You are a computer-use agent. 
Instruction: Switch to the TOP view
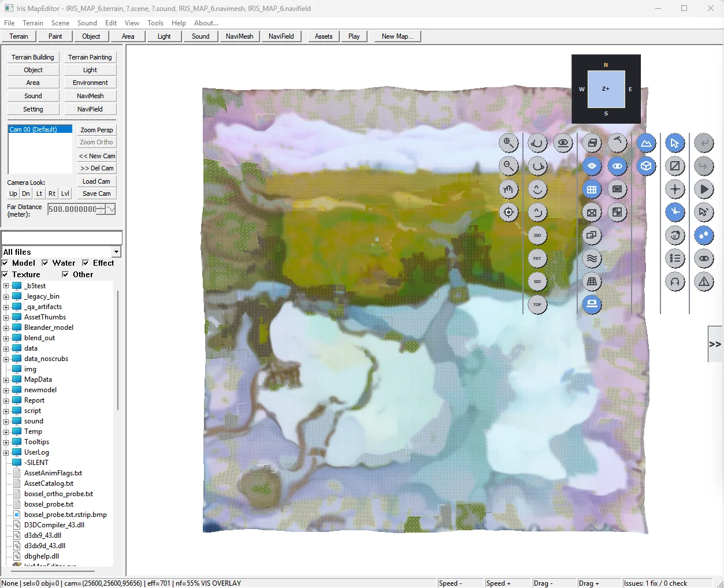click(x=537, y=304)
